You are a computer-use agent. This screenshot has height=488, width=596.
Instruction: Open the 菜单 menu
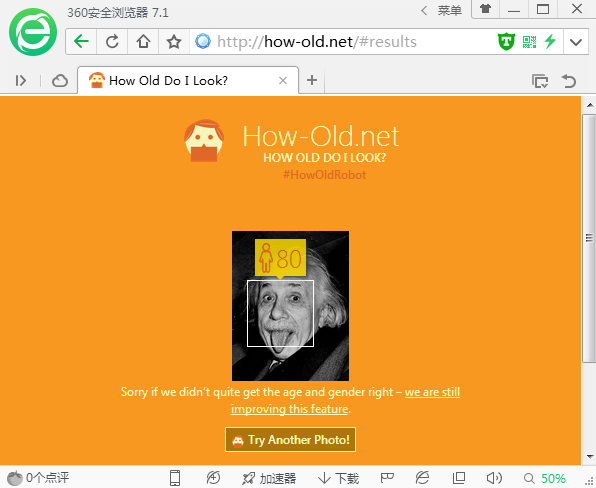coord(449,10)
